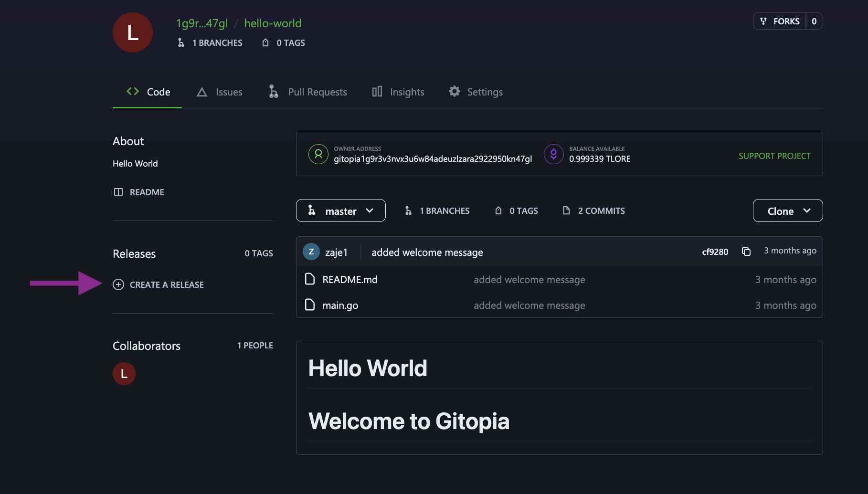Image resolution: width=868 pixels, height=494 pixels.
Task: Click the FORKS button
Action: click(780, 21)
